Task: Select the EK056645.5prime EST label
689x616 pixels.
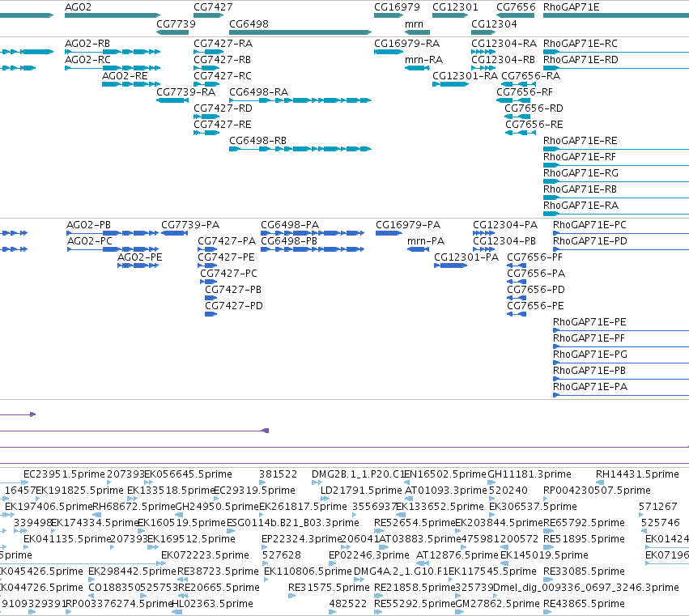Action: [x=188, y=474]
